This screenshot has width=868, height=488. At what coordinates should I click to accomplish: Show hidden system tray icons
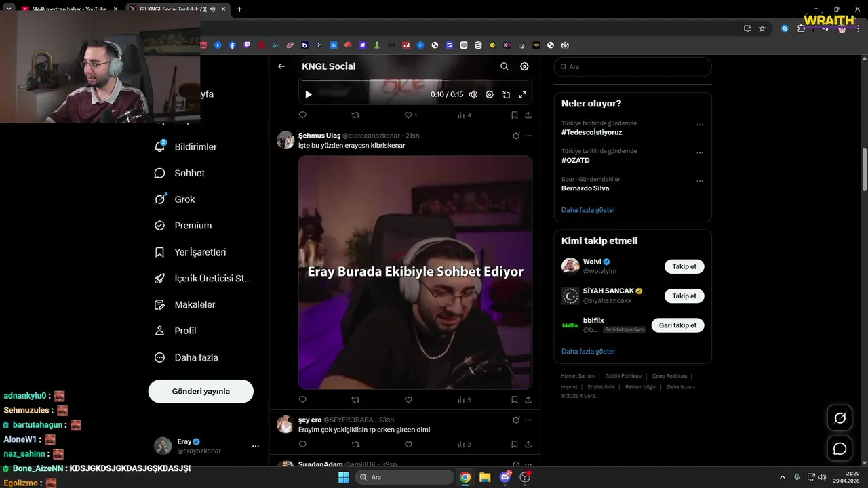click(x=782, y=477)
